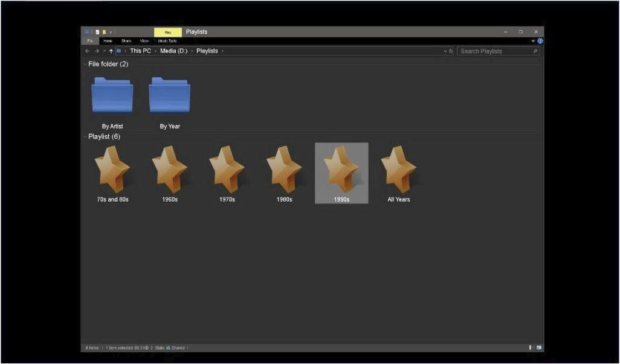Select the 70s and 80s playlist
The width and height of the screenshot is (620, 364).
click(112, 171)
